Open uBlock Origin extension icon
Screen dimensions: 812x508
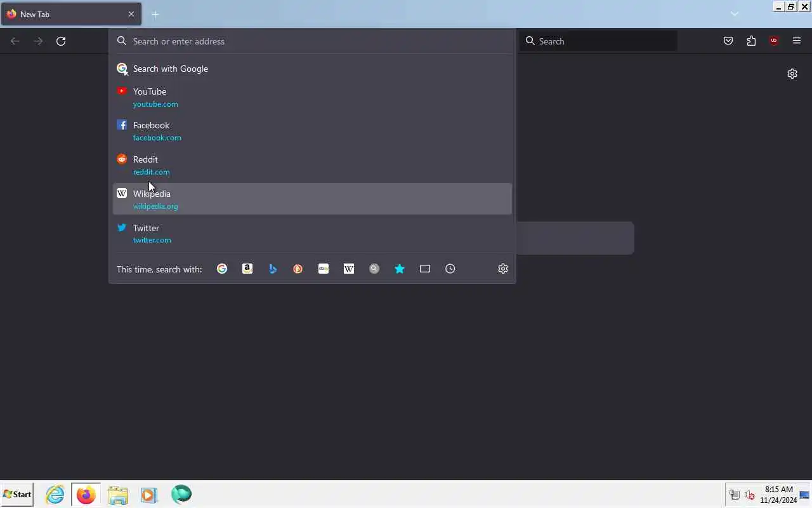774,41
